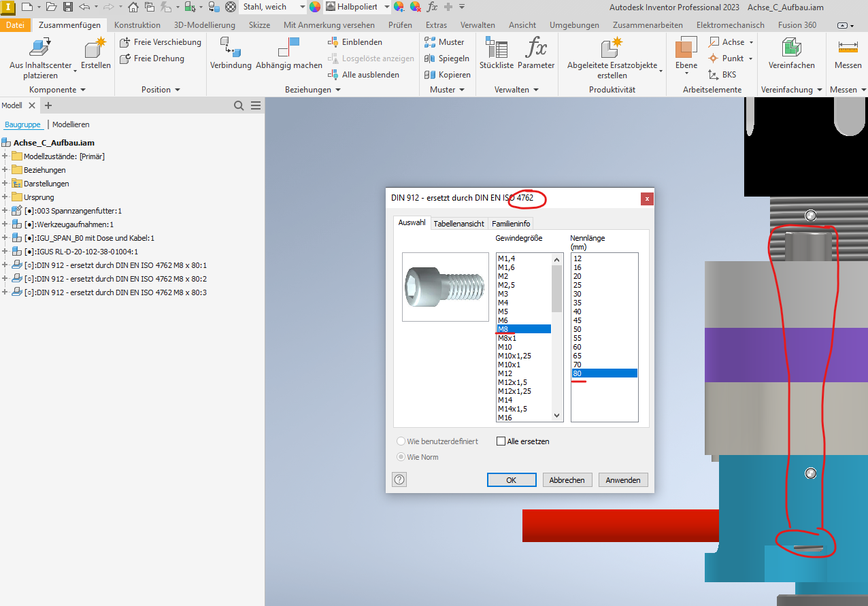Create a work plane with Ebene
Viewport: 868px width, 606px height.
pos(686,54)
